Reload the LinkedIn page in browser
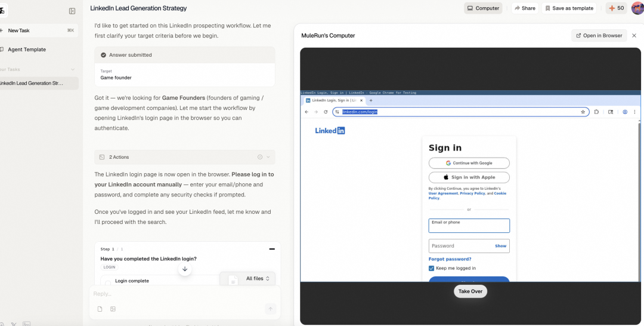Viewport: 644px width, 326px height. click(326, 112)
